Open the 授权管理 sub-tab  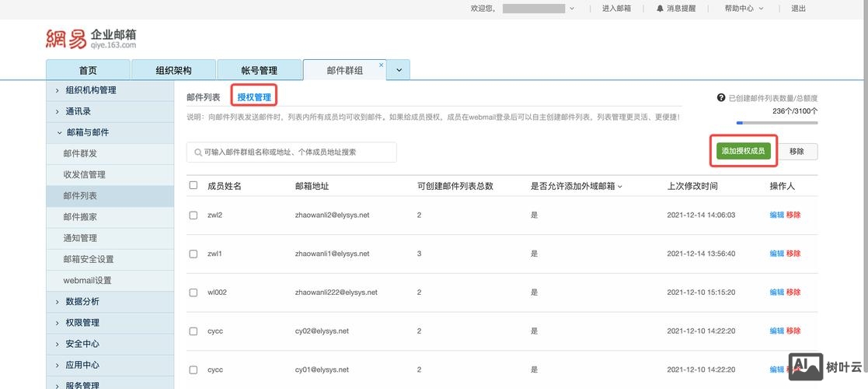[254, 97]
